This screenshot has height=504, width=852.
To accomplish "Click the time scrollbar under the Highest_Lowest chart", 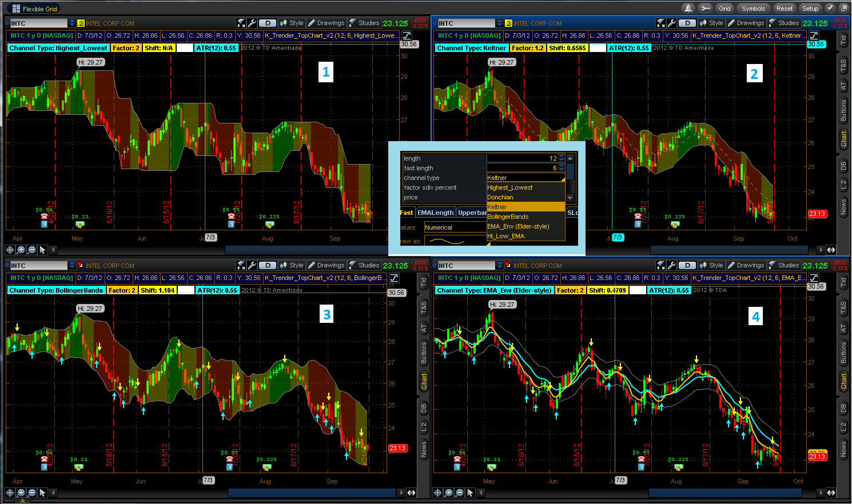I will click(x=306, y=250).
